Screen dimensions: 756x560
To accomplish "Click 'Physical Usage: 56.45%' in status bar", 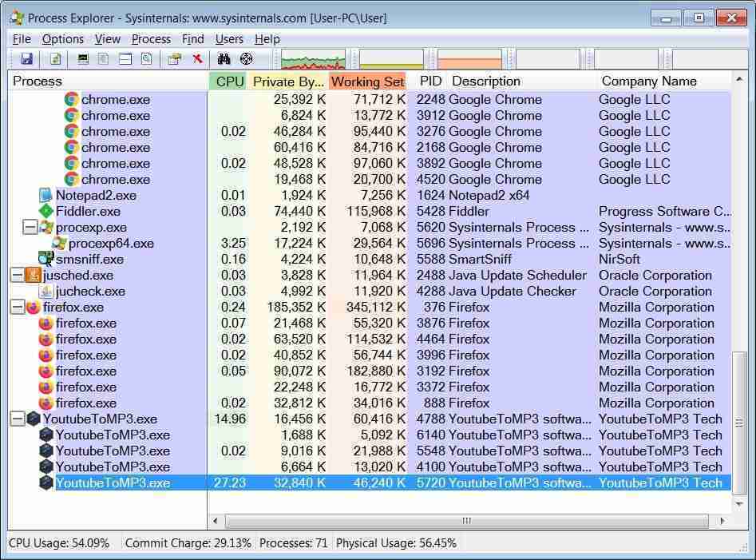I will click(x=396, y=543).
